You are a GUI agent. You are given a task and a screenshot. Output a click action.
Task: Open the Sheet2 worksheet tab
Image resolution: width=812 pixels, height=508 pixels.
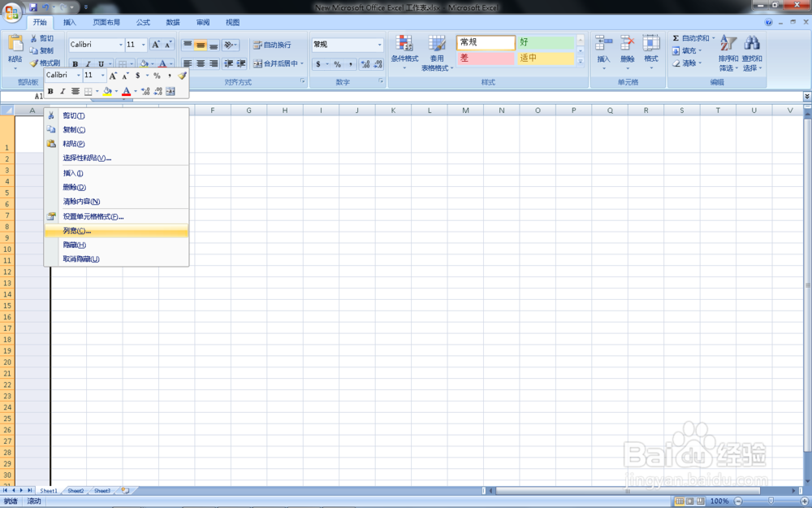click(76, 491)
